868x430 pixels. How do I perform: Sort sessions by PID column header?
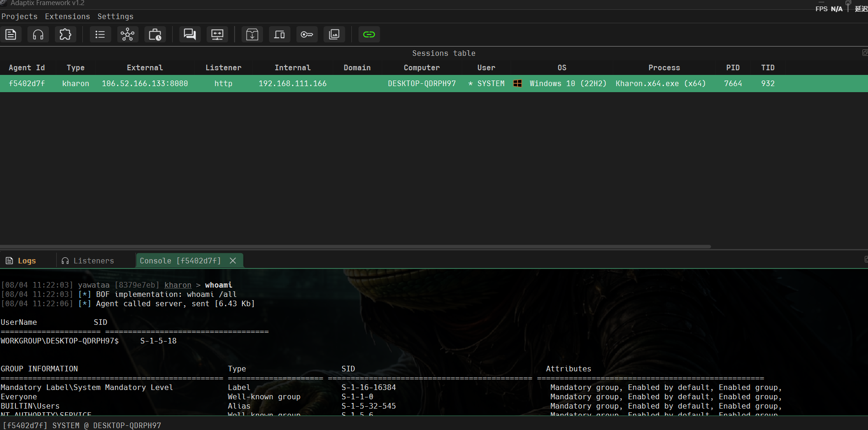point(733,68)
